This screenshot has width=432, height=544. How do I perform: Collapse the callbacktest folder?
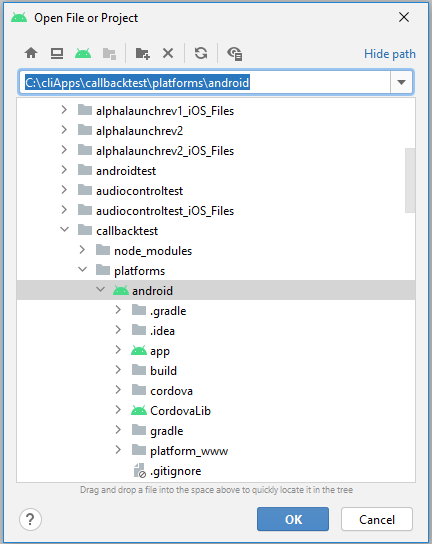[x=65, y=230]
